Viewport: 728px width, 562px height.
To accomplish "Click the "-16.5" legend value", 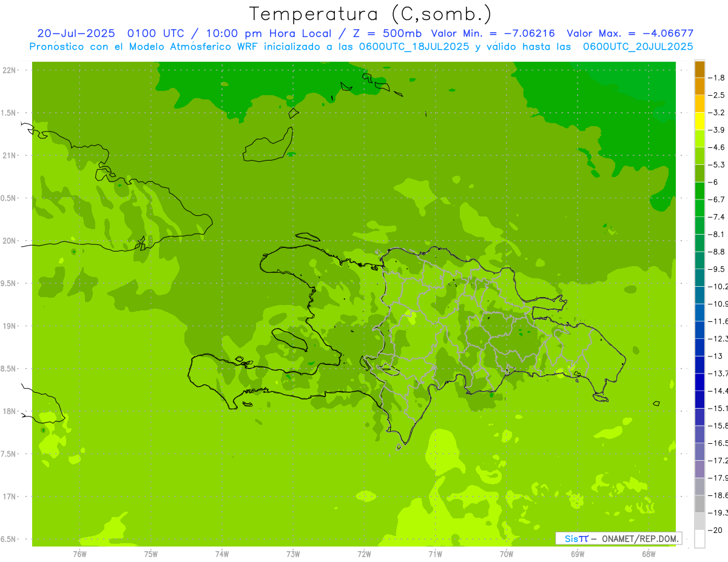I will (718, 443).
